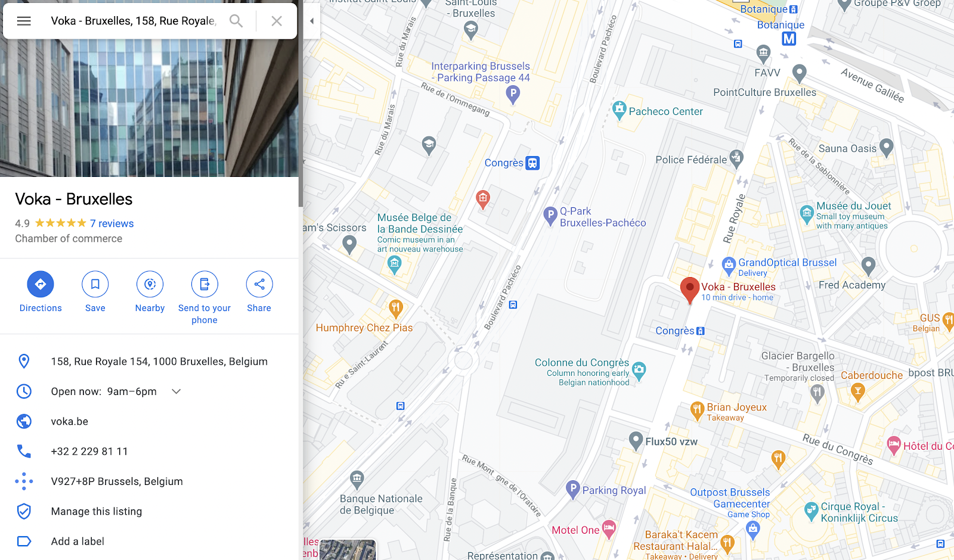Image resolution: width=954 pixels, height=560 pixels.
Task: Select Manage this listing
Action: click(97, 511)
